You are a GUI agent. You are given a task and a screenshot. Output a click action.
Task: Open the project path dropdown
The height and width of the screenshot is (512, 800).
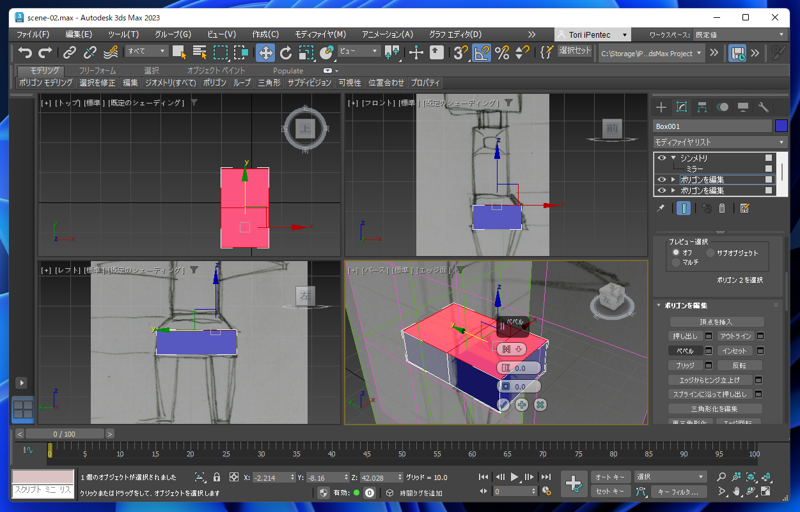click(651, 53)
